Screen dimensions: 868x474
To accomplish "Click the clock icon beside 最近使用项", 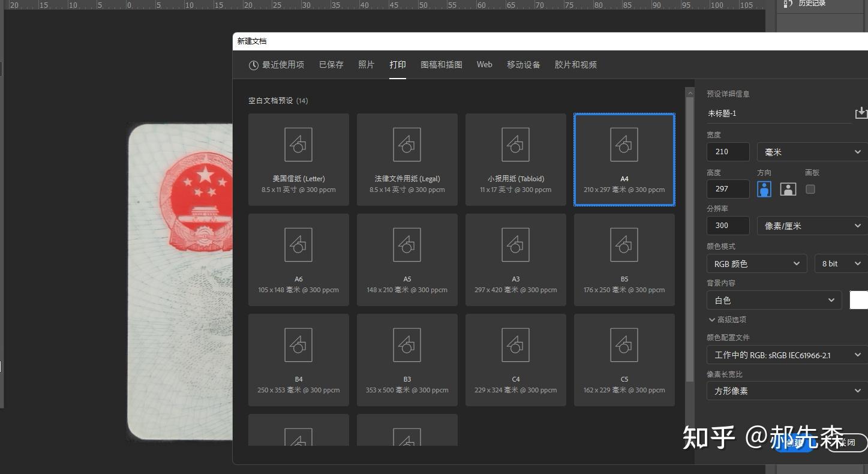I will (x=253, y=65).
